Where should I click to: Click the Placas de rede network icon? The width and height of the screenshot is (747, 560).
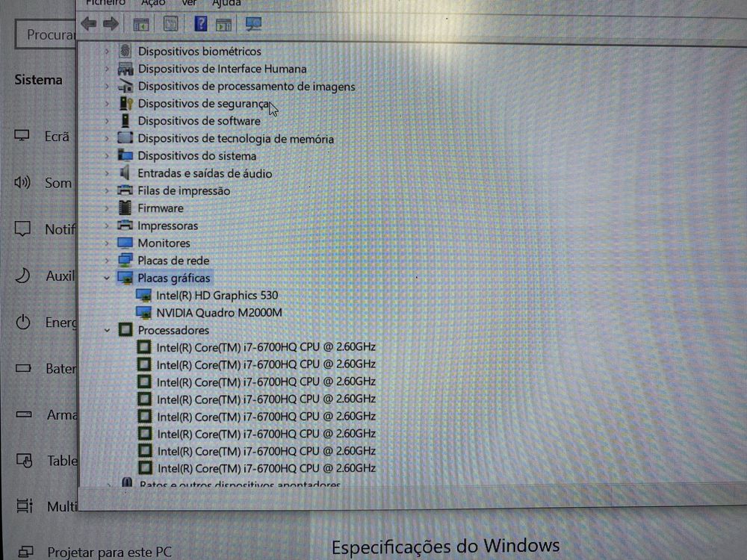coord(125,260)
